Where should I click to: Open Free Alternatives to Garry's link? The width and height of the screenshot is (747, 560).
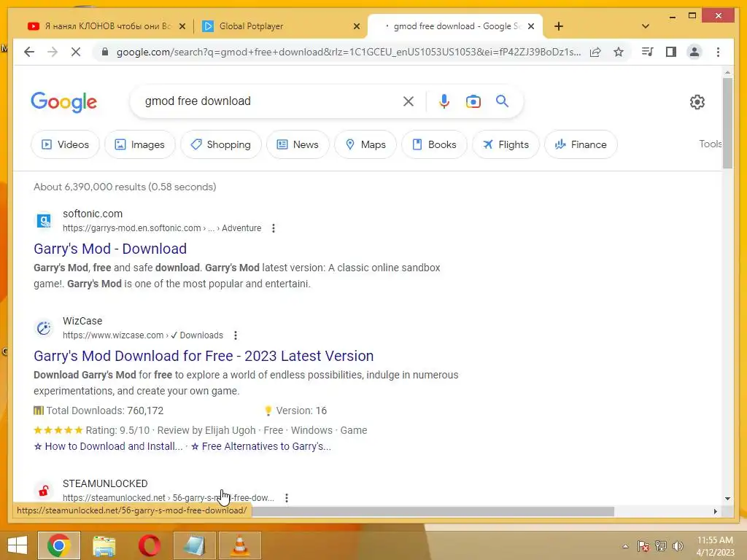point(266,446)
